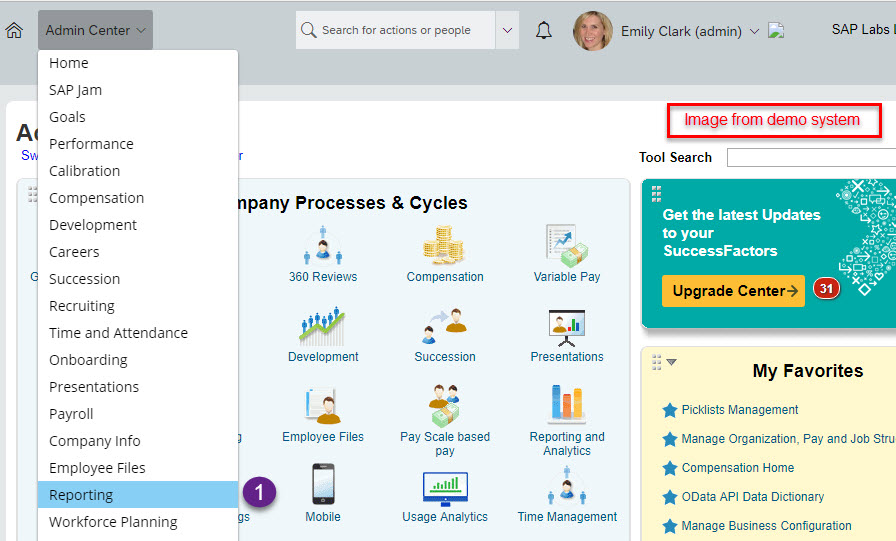Collapse My Favorites triangle expander

pyautogui.click(x=672, y=362)
